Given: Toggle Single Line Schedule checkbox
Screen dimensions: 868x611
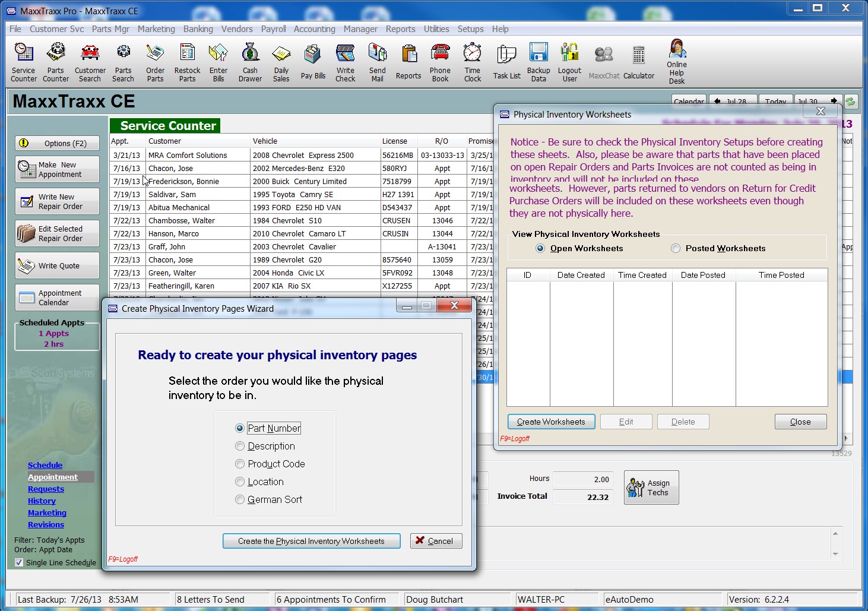Looking at the screenshot, I should (19, 562).
